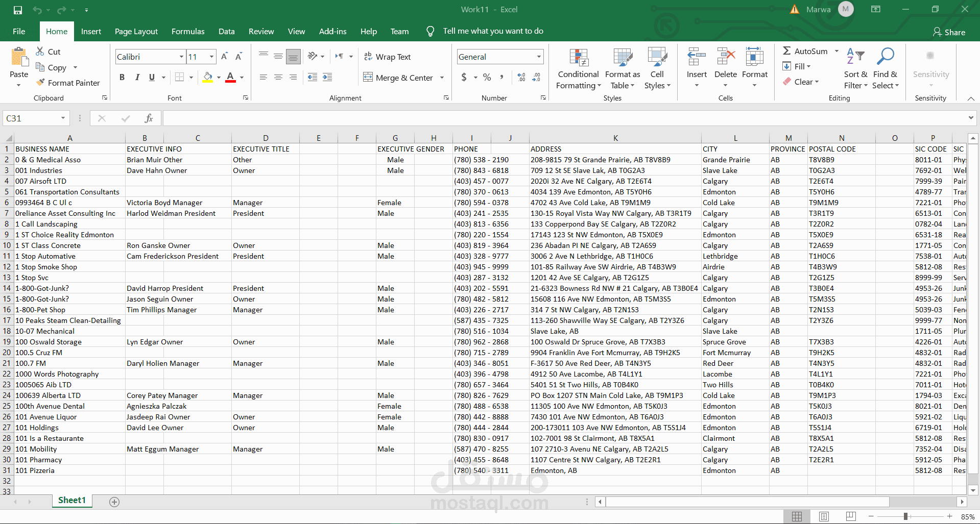The image size is (980, 524).
Task: Apply Percent Style format
Action: [x=487, y=77]
